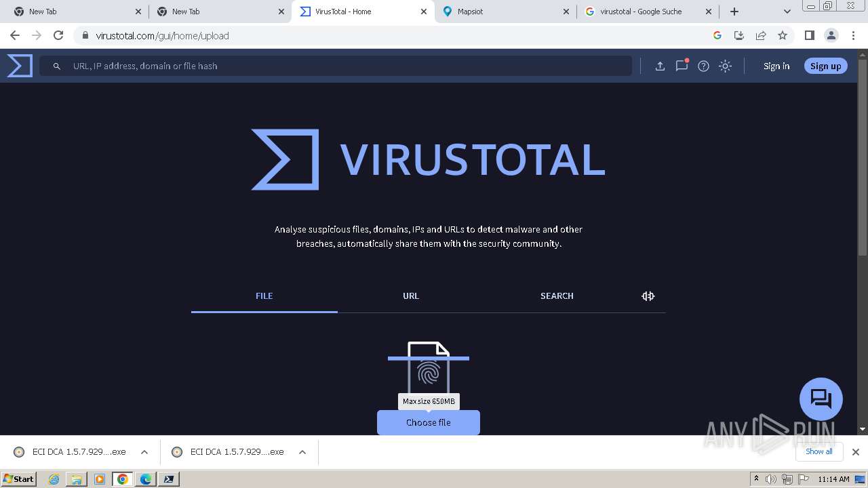Toggle the browser side panel

809,35
